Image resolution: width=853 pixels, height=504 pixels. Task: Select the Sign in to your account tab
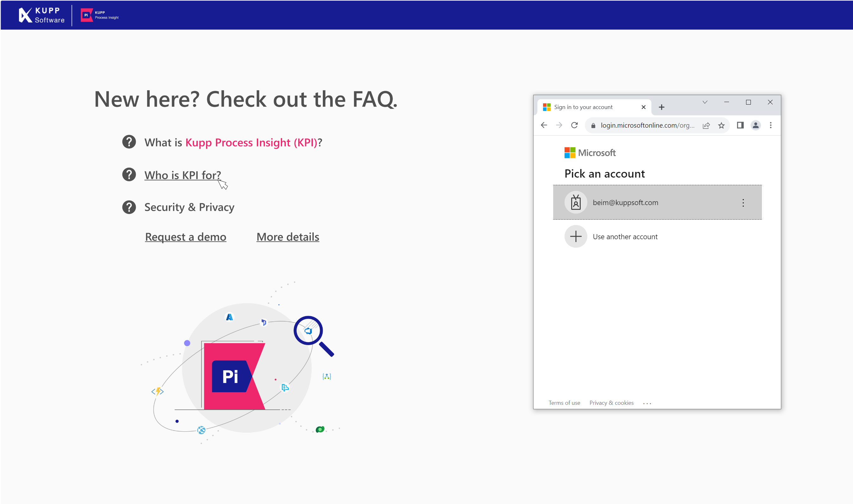pos(594,107)
